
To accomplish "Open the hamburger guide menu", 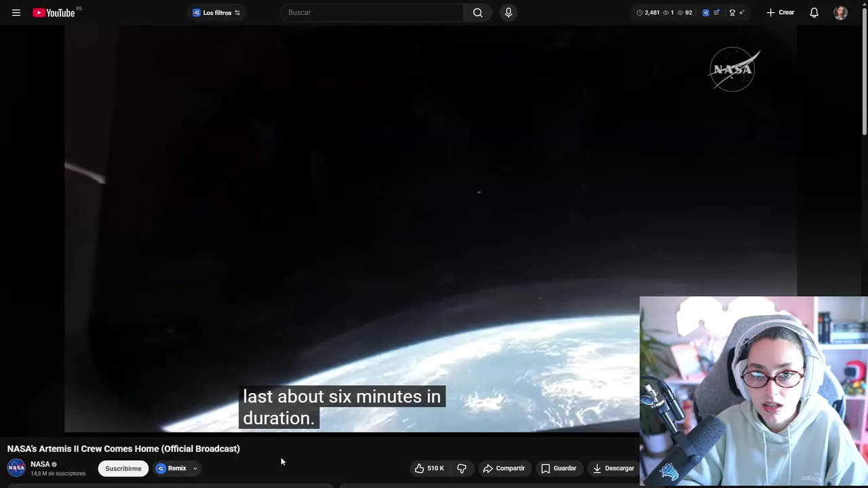I will point(16,13).
